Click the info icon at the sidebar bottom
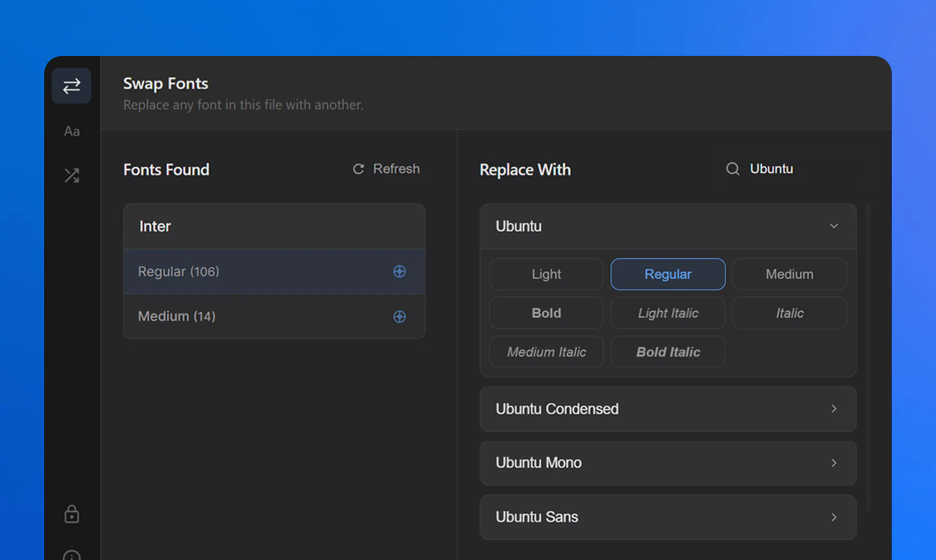 coord(72,555)
